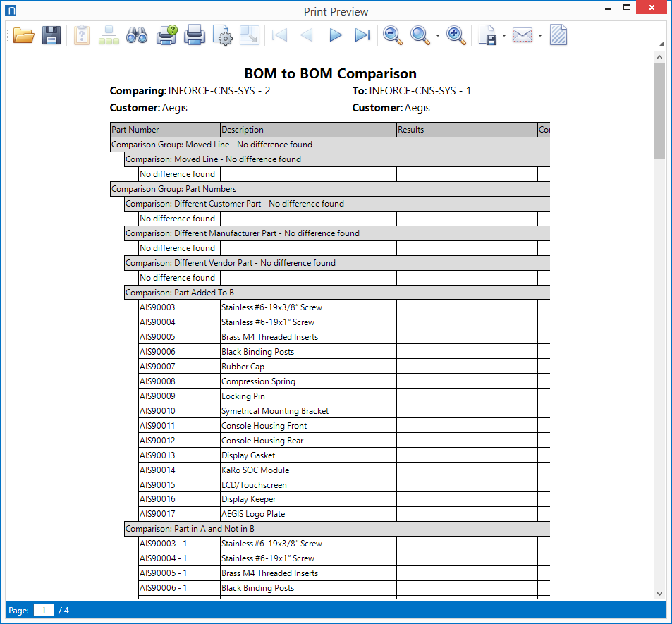The height and width of the screenshot is (624, 672).
Task: Click the watermark page icon
Action: click(x=558, y=35)
